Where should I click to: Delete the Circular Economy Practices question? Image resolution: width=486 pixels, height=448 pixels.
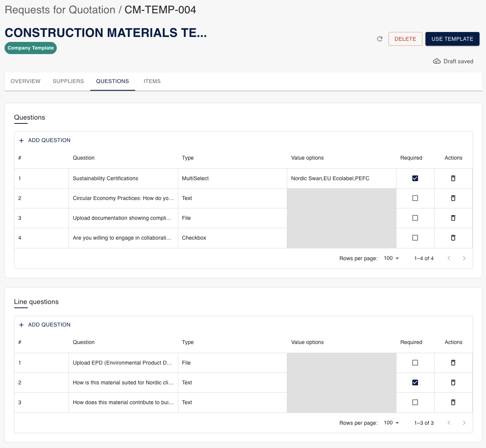tap(453, 198)
